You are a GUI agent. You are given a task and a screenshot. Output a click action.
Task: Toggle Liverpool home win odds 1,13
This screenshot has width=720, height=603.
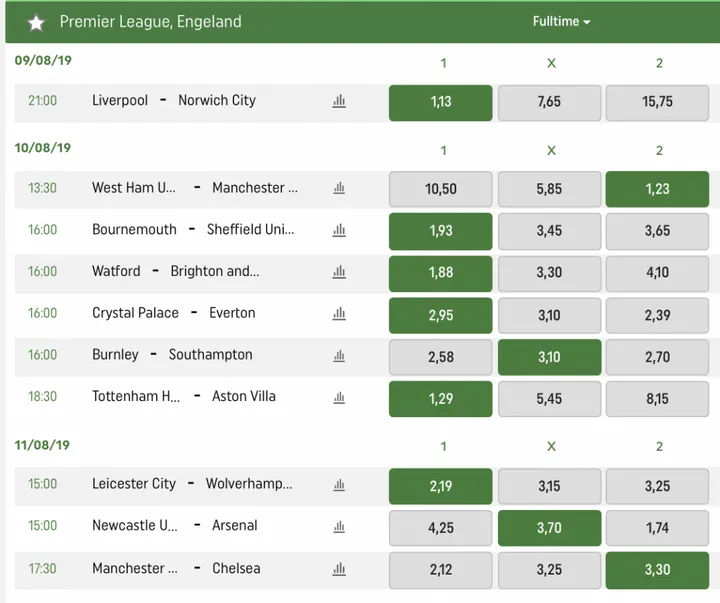point(440,102)
